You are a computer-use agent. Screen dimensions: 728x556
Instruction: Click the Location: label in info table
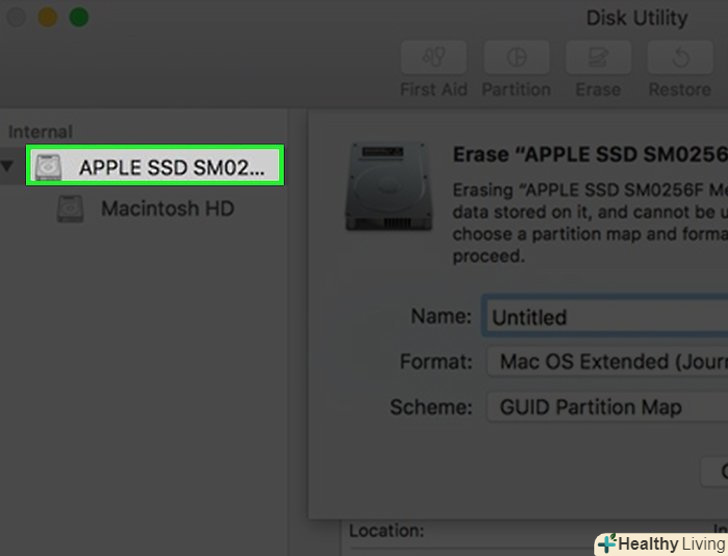tap(386, 530)
